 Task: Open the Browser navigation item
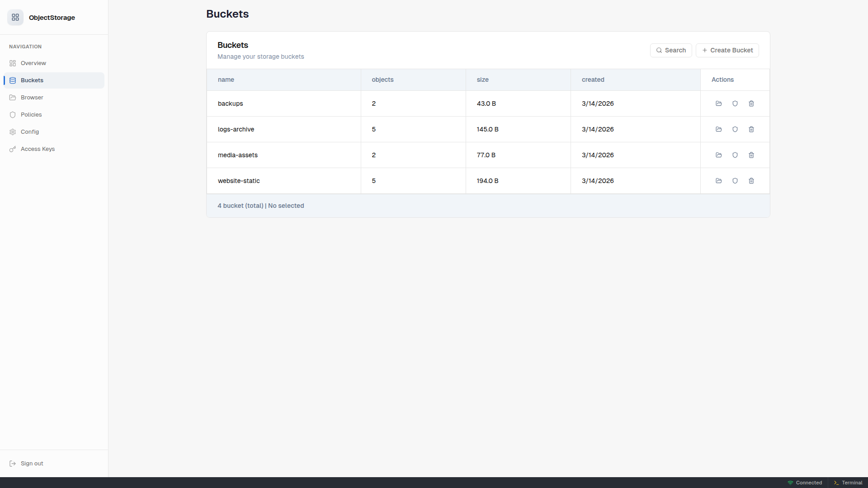[x=32, y=98]
